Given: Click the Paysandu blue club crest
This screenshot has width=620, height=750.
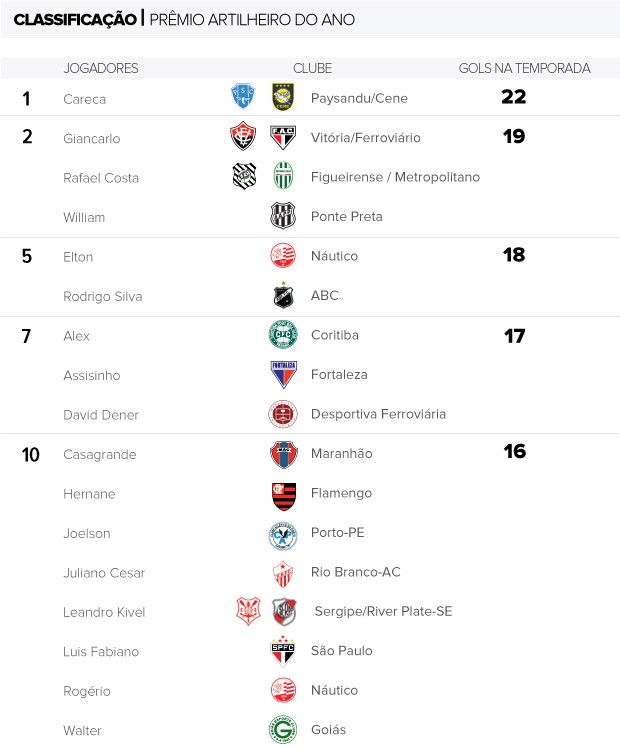Looking at the screenshot, I should 243,97.
